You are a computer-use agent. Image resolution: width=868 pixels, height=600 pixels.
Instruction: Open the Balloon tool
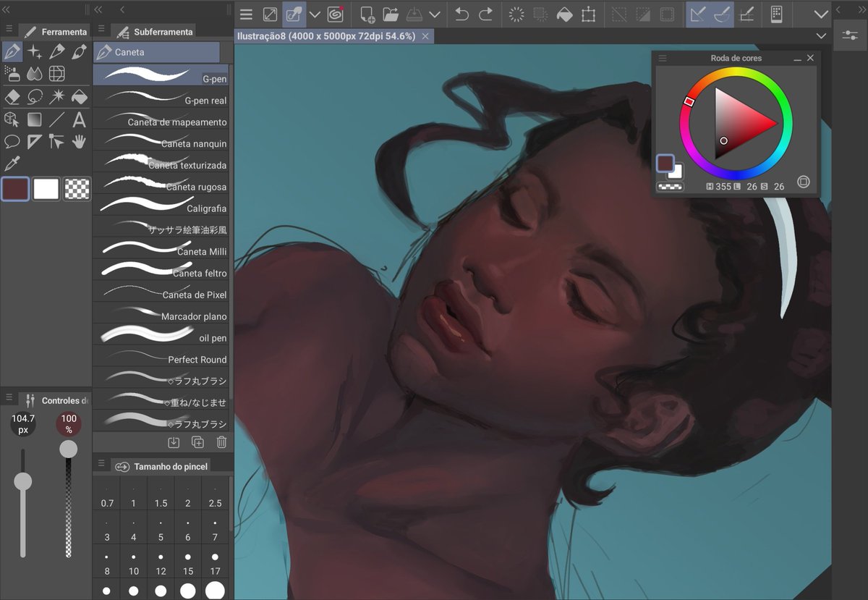coord(12,142)
